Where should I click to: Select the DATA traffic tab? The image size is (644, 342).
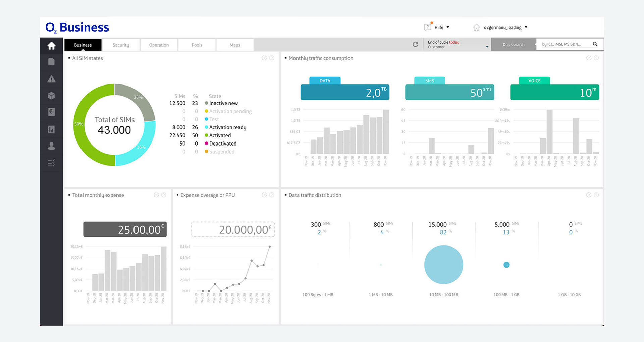(325, 81)
